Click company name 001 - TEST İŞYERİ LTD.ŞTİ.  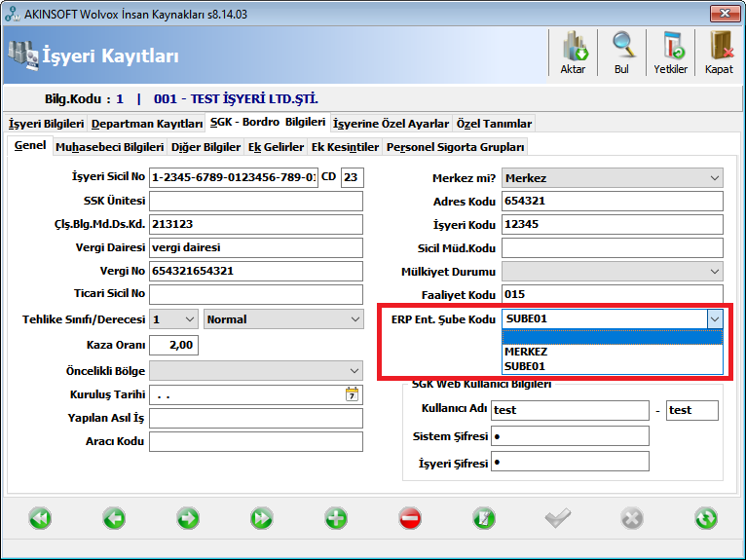pos(236,99)
